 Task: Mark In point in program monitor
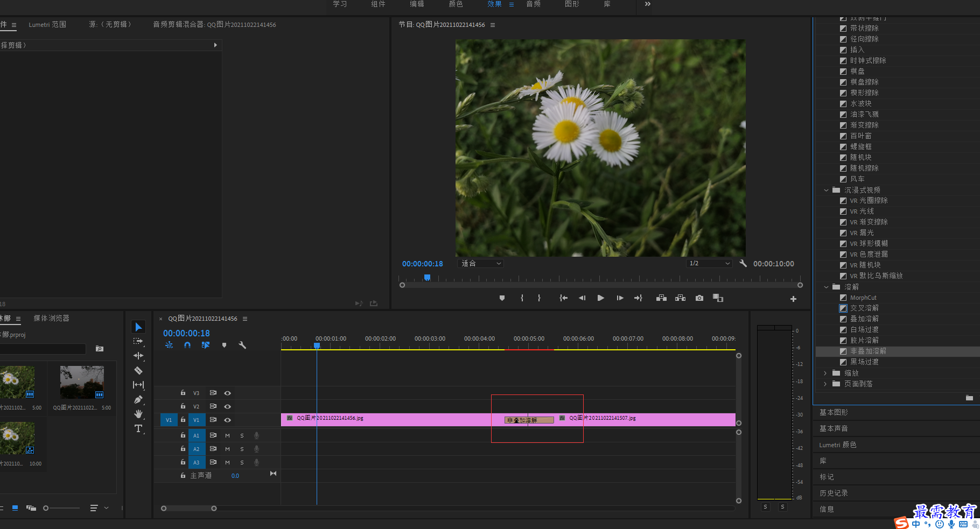522,298
